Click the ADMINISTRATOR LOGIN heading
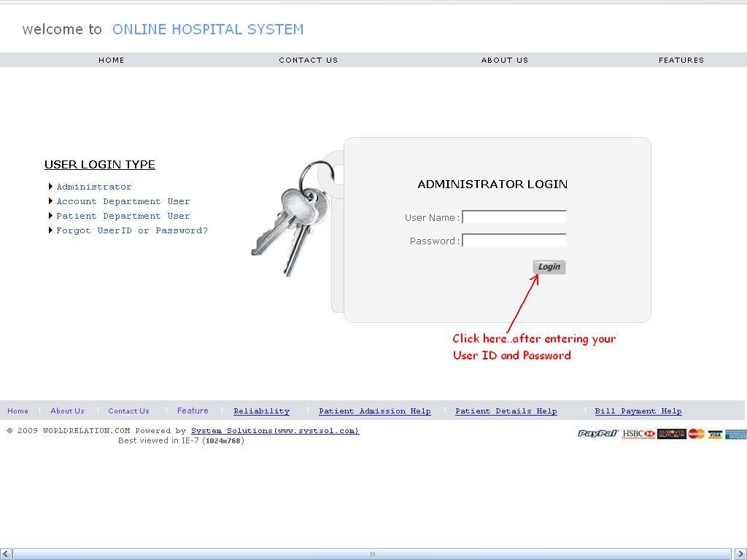Viewport: 747px width, 560px height. tap(492, 184)
